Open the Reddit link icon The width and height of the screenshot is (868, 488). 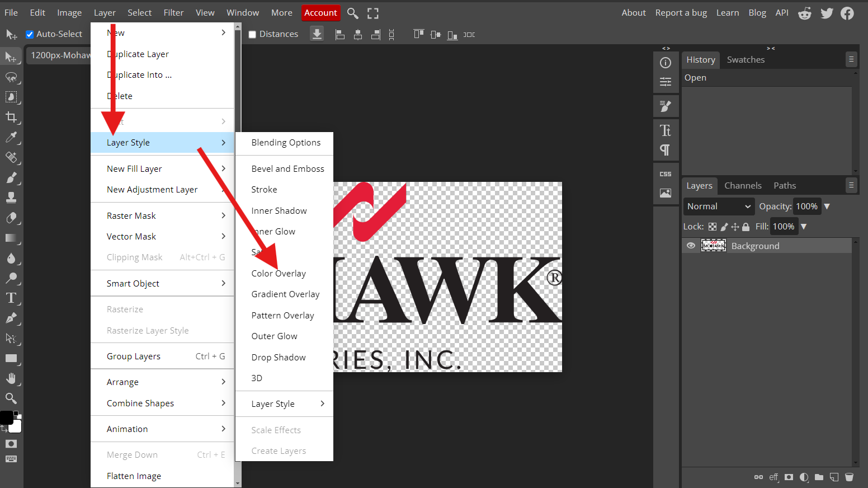[805, 13]
